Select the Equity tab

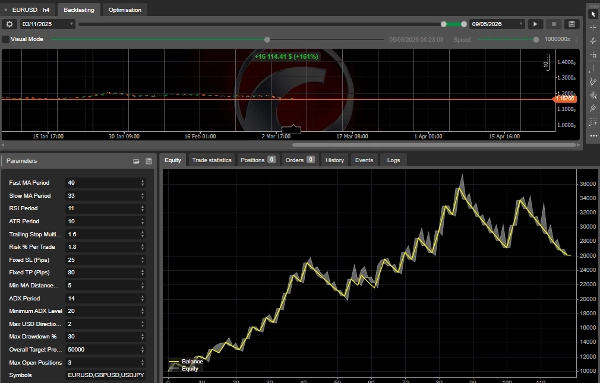pos(173,160)
